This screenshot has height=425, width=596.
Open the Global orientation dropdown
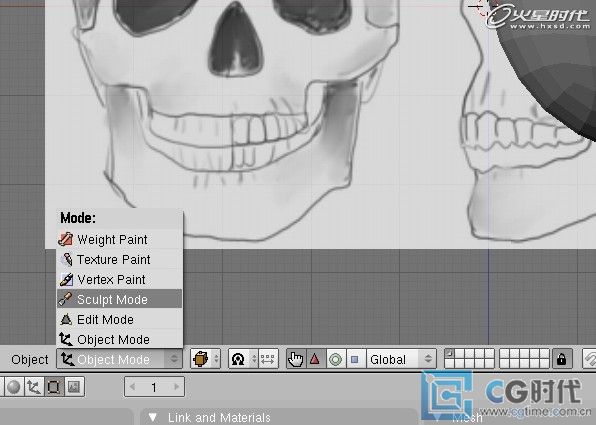point(401,359)
